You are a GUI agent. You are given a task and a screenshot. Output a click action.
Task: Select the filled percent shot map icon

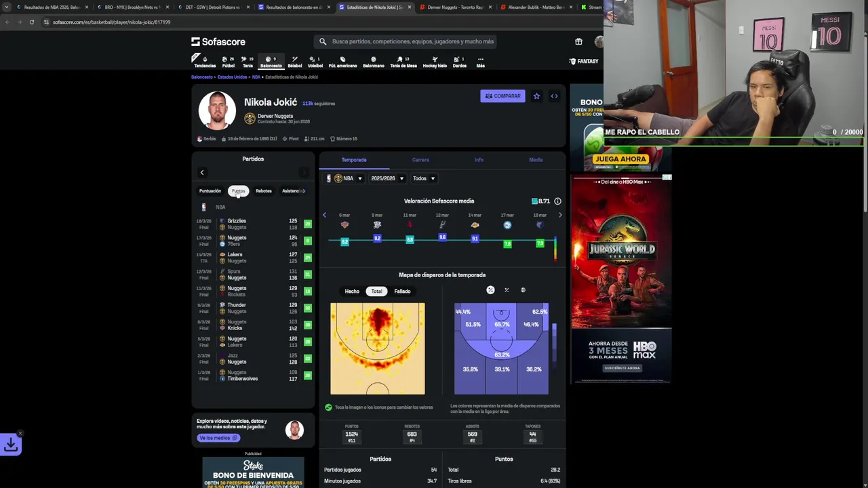click(490, 290)
